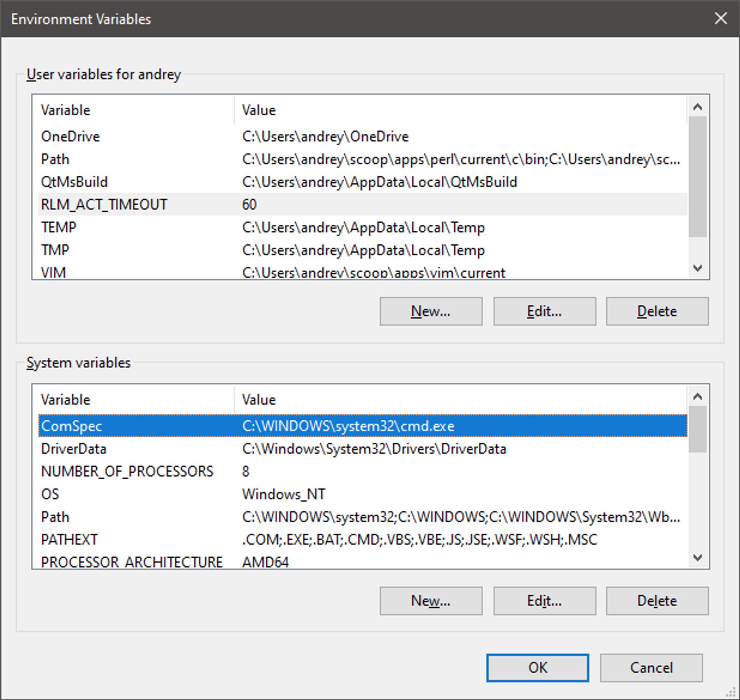Screen dimensions: 740x700
Task: Close the Environment Variables dialog
Action: point(720,18)
